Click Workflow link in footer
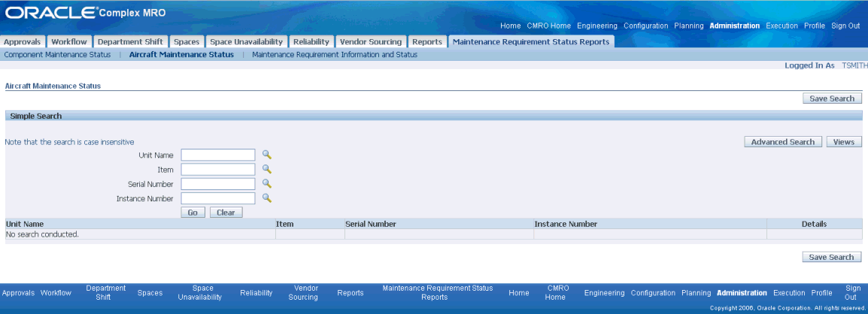This screenshot has height=314, width=868. point(56,293)
